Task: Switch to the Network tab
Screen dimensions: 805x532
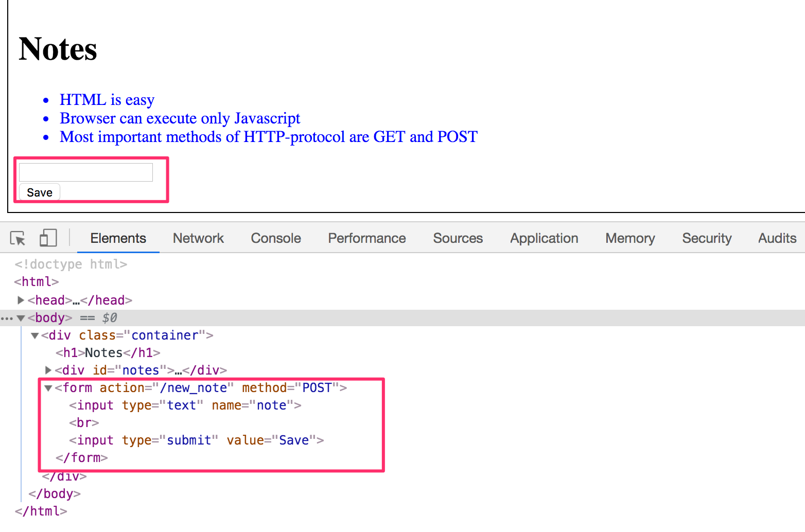Action: pos(198,238)
